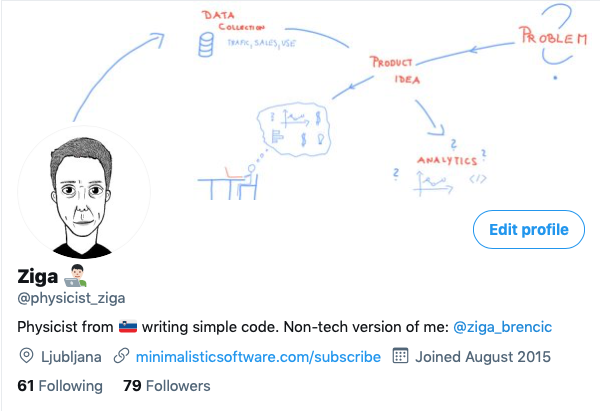Screen dimensions: 600x411
Task: Visit the minimalisticsoftware.com/subscribe link
Action: [257, 356]
